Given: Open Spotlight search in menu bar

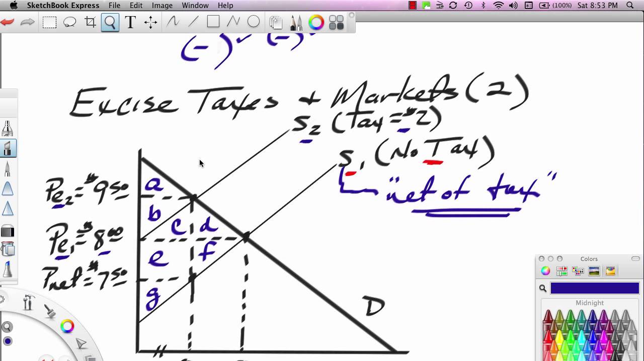Looking at the screenshot, I should pyautogui.click(x=630, y=5).
